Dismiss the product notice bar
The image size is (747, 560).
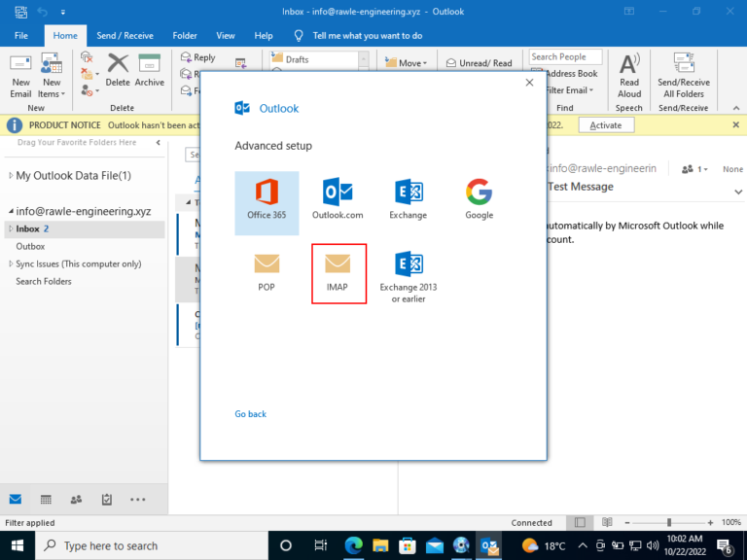pos(735,124)
